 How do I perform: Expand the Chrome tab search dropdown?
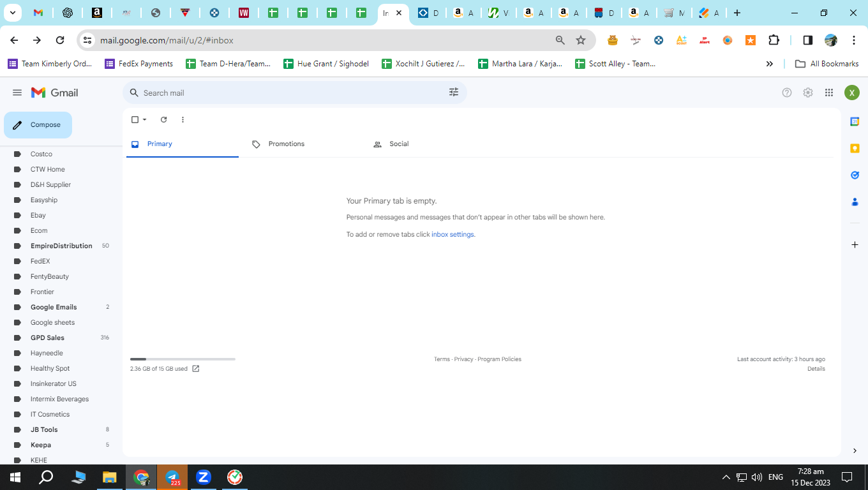12,13
